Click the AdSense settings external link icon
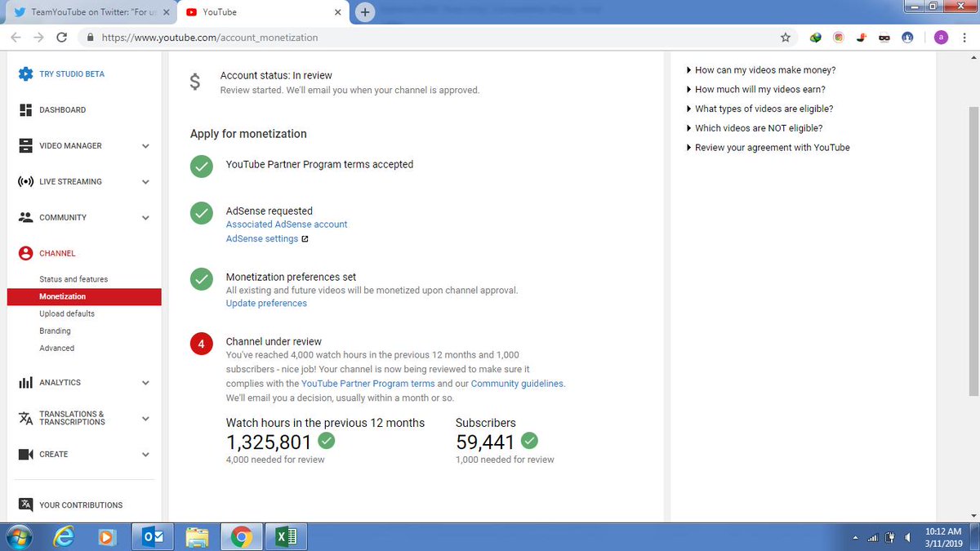Screen dimensions: 980x551 (x=305, y=239)
